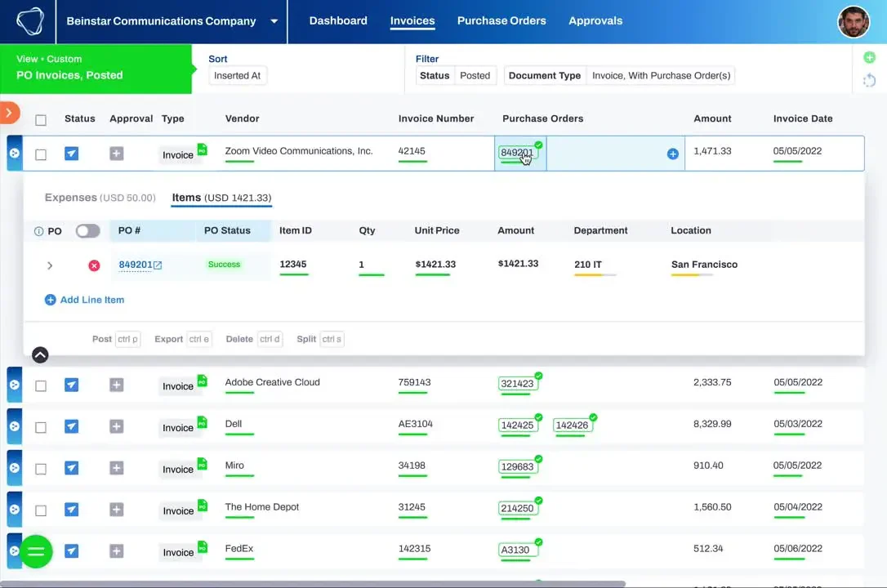Open the Status Posted filter
887x588 pixels.
tap(456, 75)
